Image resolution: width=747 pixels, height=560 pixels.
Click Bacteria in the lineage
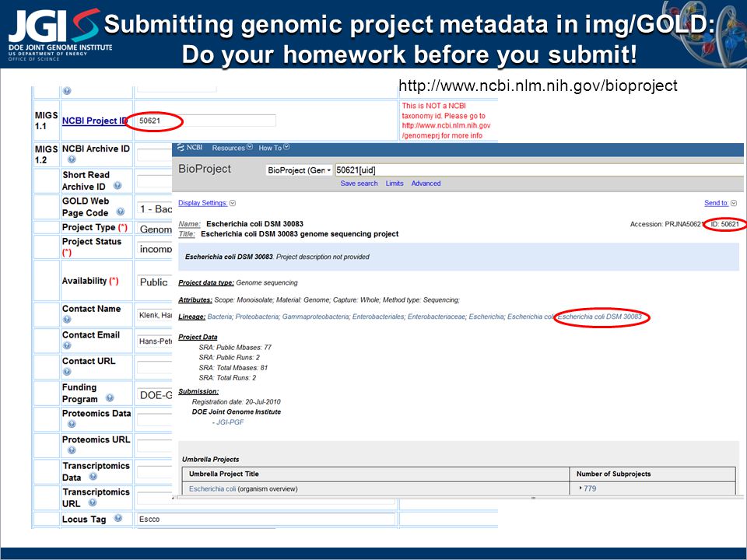point(219,317)
